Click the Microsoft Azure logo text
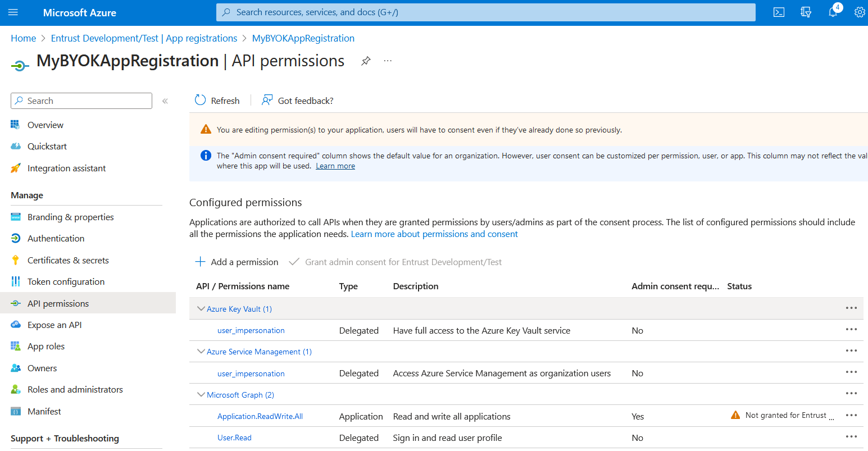 point(80,12)
